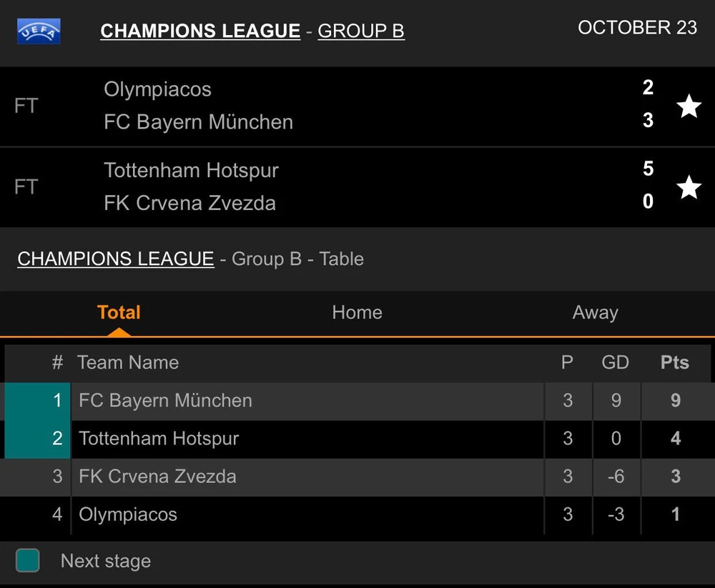This screenshot has width=715, height=588.
Task: Click the Next stage teal legend swatch
Action: click(28, 561)
